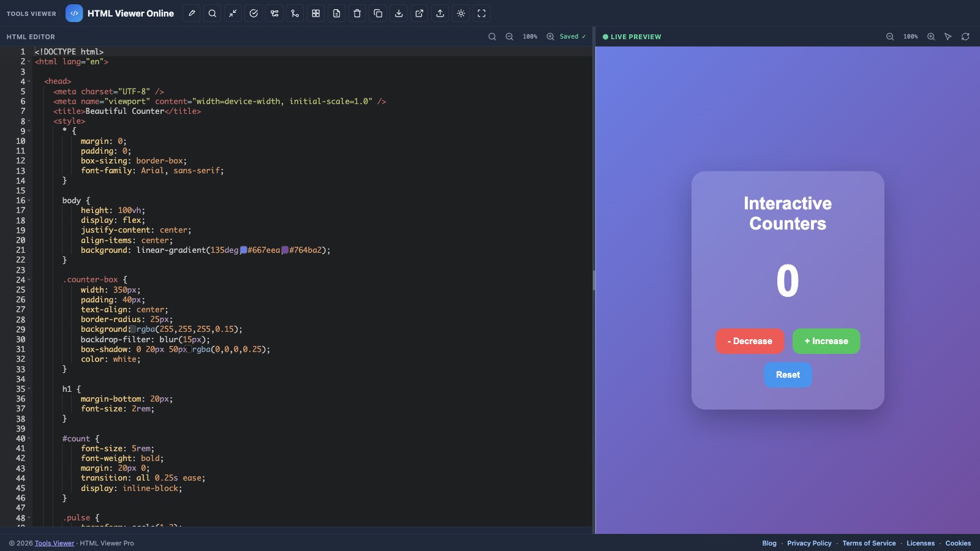
Task: Click the pen edit icon in toolbar
Action: [x=192, y=13]
